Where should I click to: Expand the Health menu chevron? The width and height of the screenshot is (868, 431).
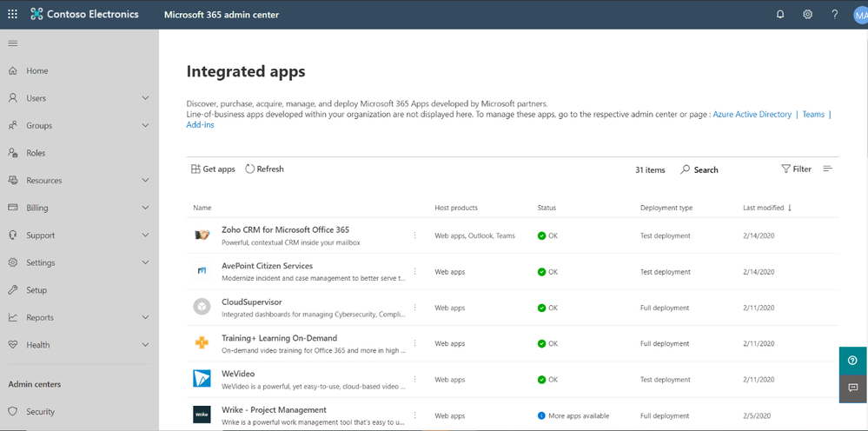(146, 345)
